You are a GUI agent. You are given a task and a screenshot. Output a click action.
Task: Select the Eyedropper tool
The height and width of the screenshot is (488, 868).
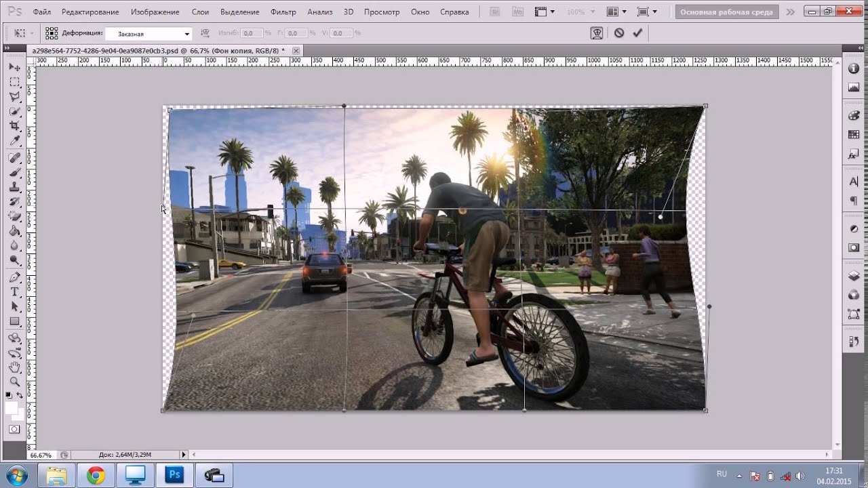coord(14,141)
